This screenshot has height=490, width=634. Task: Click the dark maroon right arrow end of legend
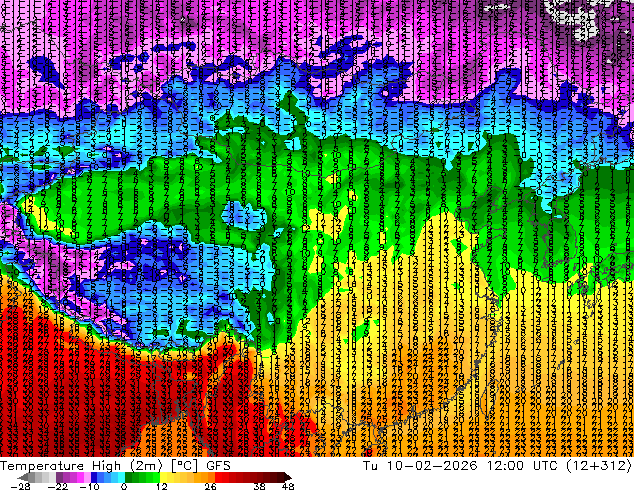coord(288,477)
